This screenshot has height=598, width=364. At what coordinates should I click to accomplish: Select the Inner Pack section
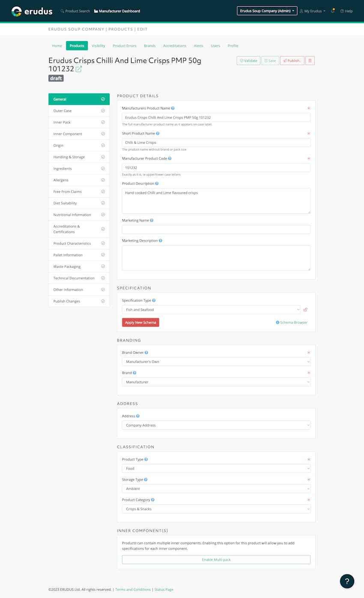[79, 123]
